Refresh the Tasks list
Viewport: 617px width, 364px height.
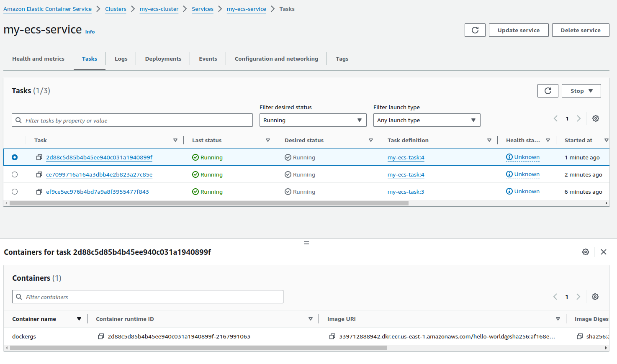(x=548, y=91)
